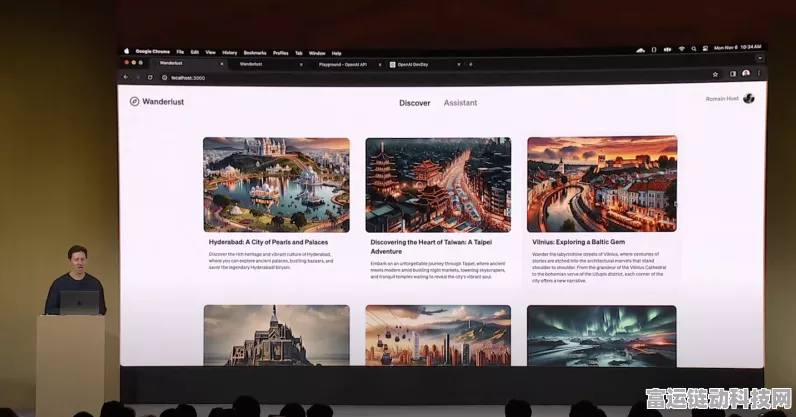
Task: Open the Google Chrome menu
Action: pos(153,51)
